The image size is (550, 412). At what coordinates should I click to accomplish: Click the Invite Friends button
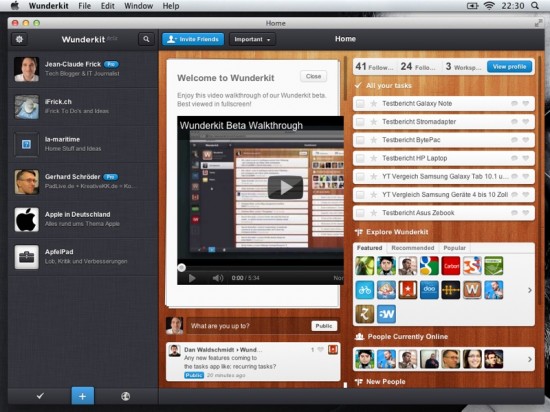coord(193,39)
